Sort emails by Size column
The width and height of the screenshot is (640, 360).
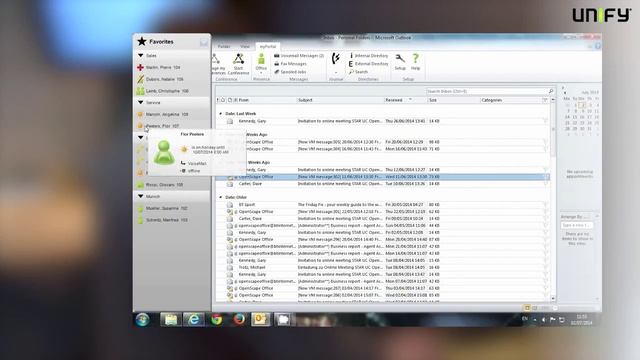click(x=453, y=100)
